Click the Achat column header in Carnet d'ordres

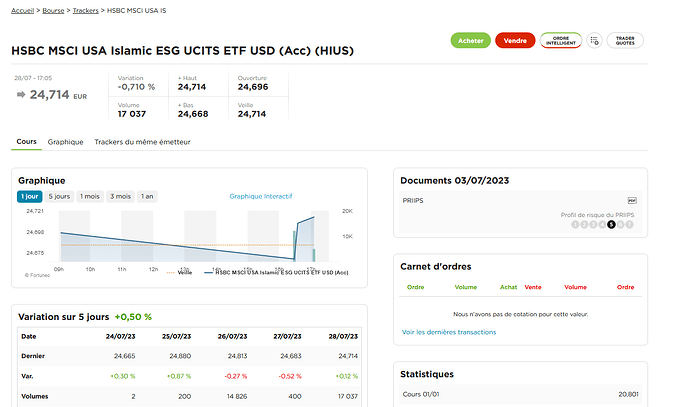click(508, 287)
